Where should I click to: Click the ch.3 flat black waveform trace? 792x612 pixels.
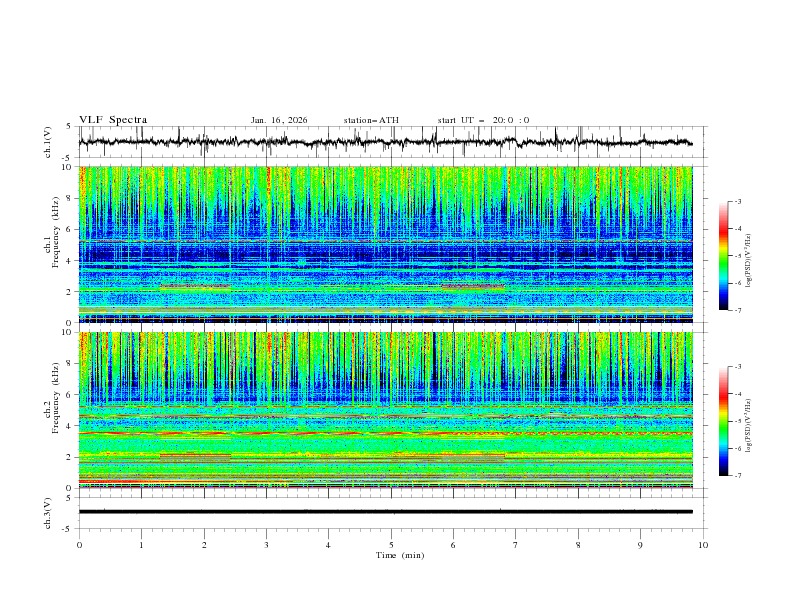coord(385,512)
